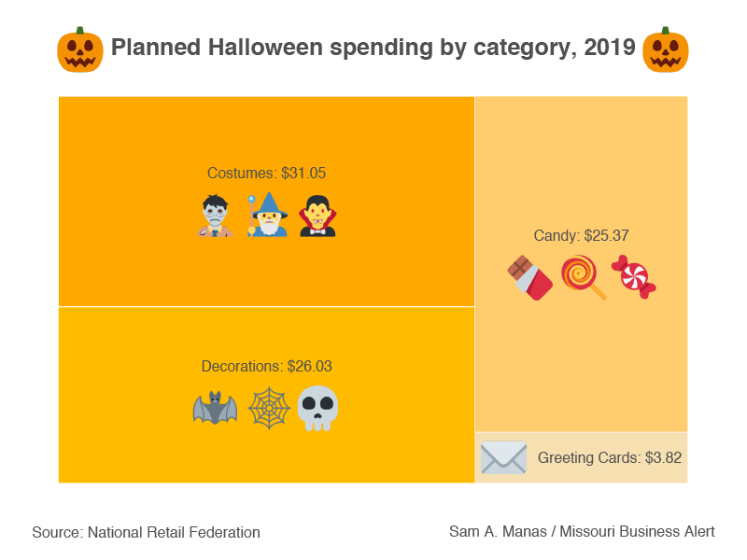This screenshot has width=747, height=560.
Task: Click the National Retail Federation source text
Action: pos(146,533)
